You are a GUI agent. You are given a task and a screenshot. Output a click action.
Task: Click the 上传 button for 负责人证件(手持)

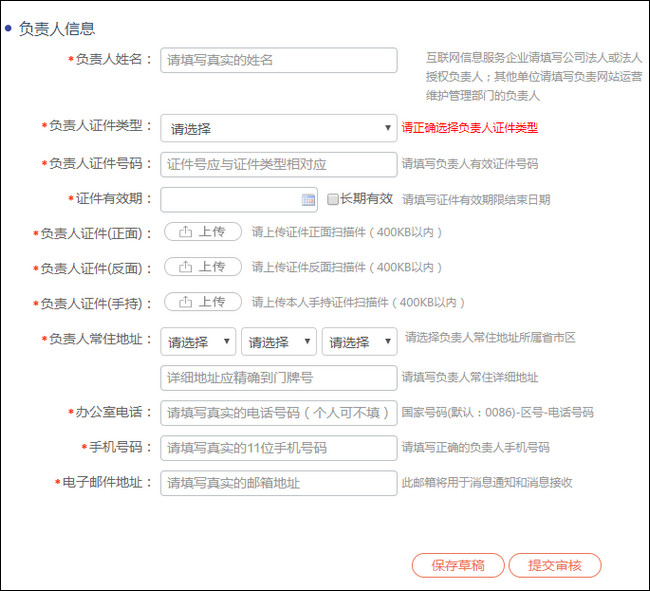point(203,302)
